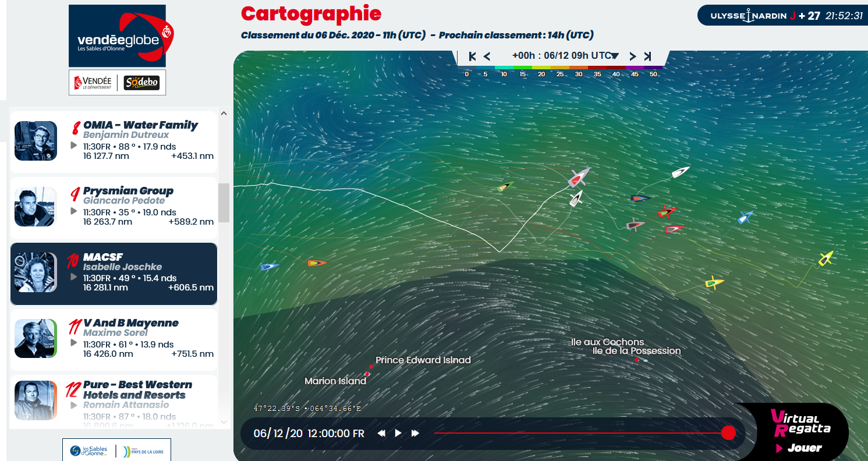Open Giancarlo Pedote skipper photo
This screenshot has height=461, width=868.
click(x=36, y=207)
